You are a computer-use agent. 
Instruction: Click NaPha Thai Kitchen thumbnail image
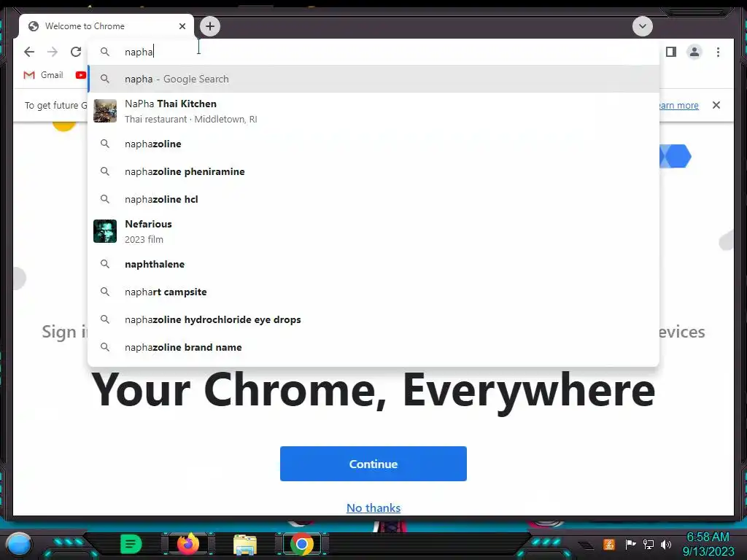(x=105, y=111)
